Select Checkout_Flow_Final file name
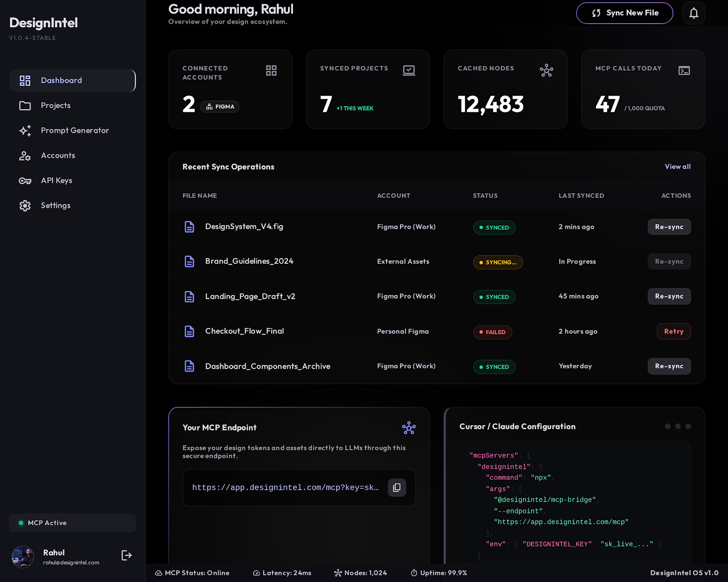The image size is (728, 582). [x=244, y=331]
